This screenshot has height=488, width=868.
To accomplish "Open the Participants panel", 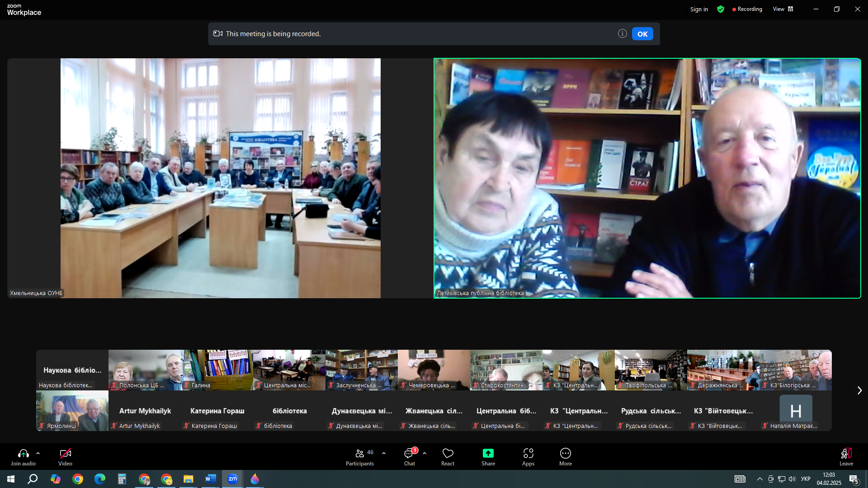I will point(360,456).
